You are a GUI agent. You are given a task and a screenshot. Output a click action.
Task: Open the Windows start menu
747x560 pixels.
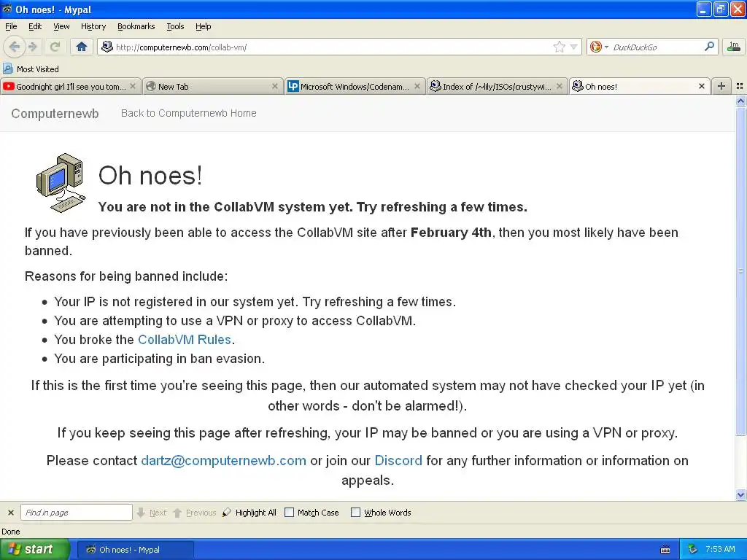click(35, 549)
